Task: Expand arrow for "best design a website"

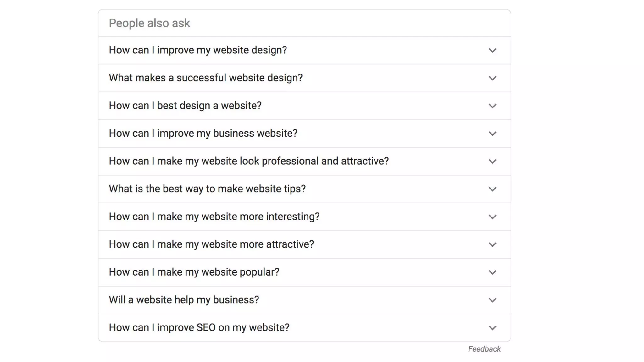Action: pyautogui.click(x=492, y=106)
